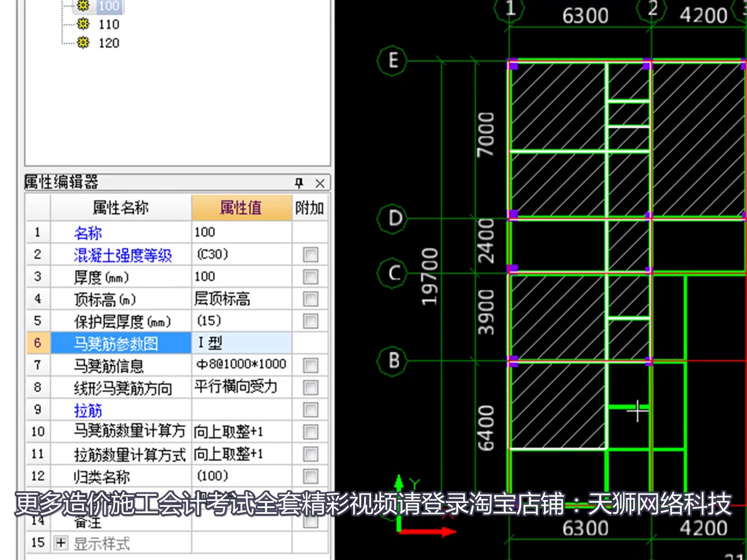Close the 属性编辑器 panel
The image size is (747, 560).
[319, 183]
